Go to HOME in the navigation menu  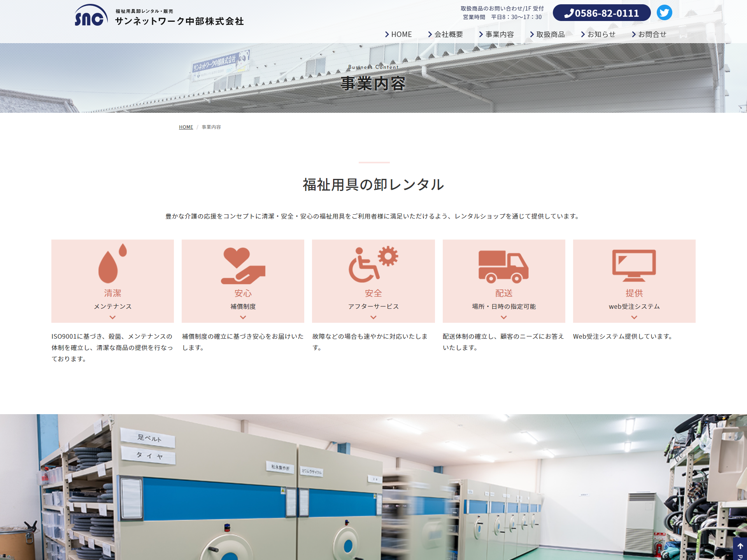[398, 34]
